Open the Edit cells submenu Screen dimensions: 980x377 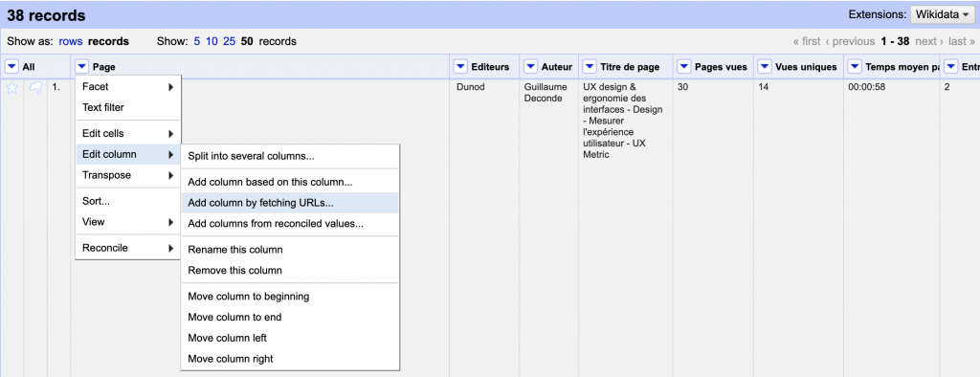[128, 134]
